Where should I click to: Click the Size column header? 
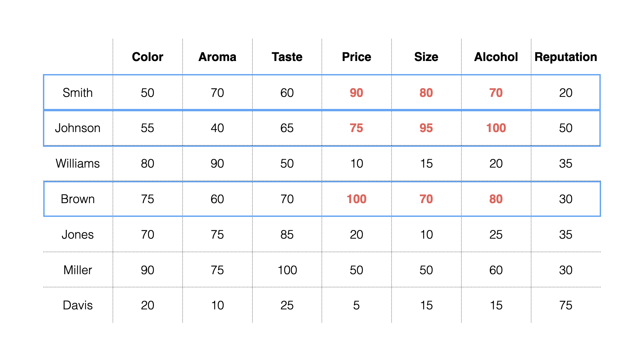coord(426,57)
